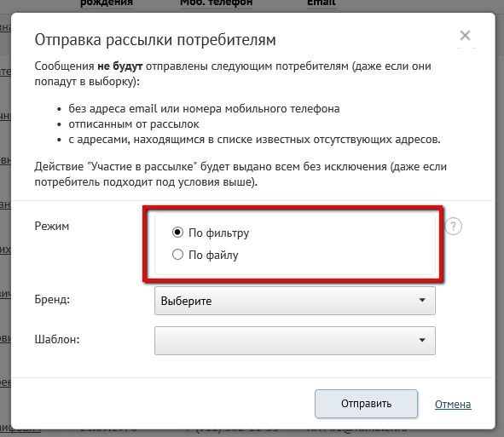The height and width of the screenshot is (437, 504).
Task: Click the Бренд: field label
Action: click(x=52, y=299)
